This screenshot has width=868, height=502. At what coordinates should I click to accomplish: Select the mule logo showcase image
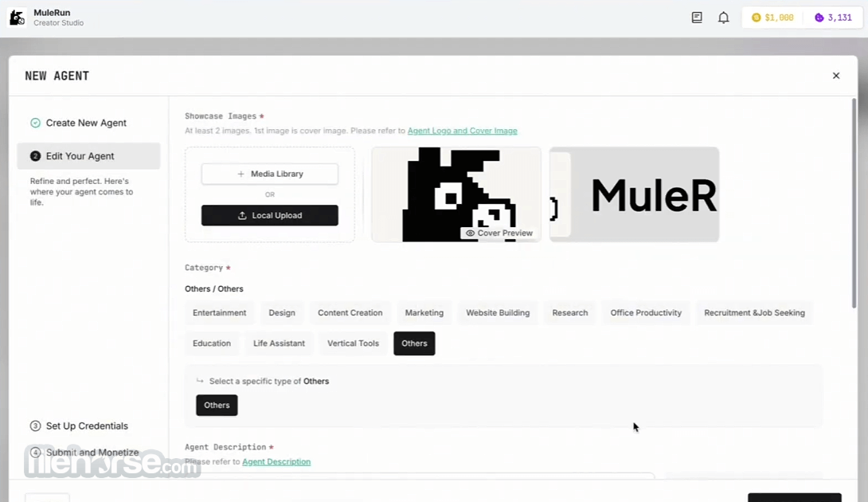tap(456, 194)
